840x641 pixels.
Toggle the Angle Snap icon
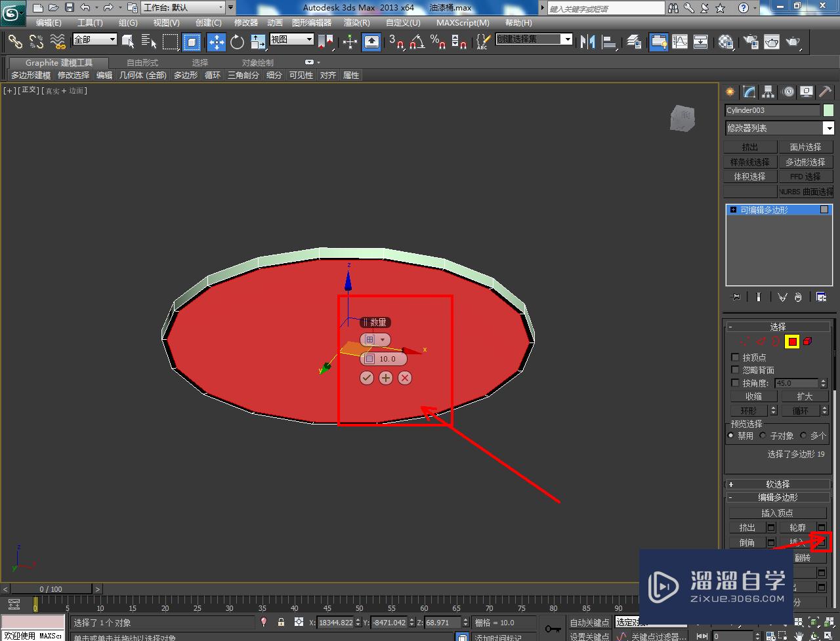[x=417, y=41]
